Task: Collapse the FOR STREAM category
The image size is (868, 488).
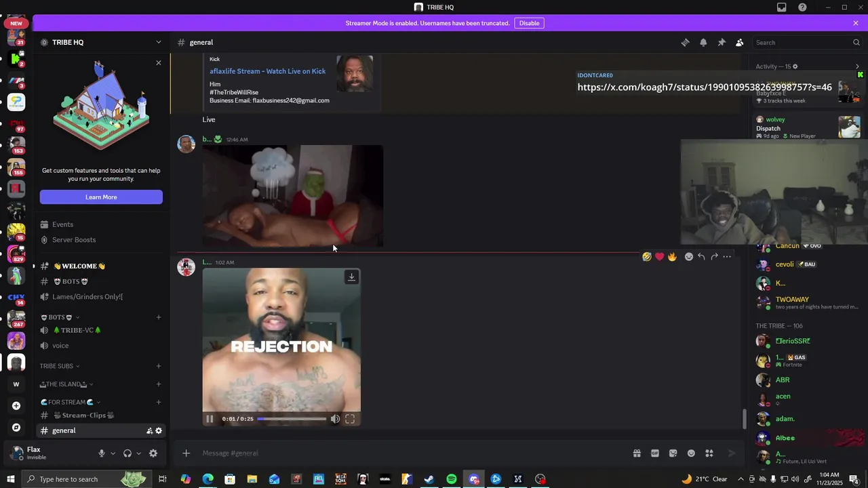Action: click(70, 402)
